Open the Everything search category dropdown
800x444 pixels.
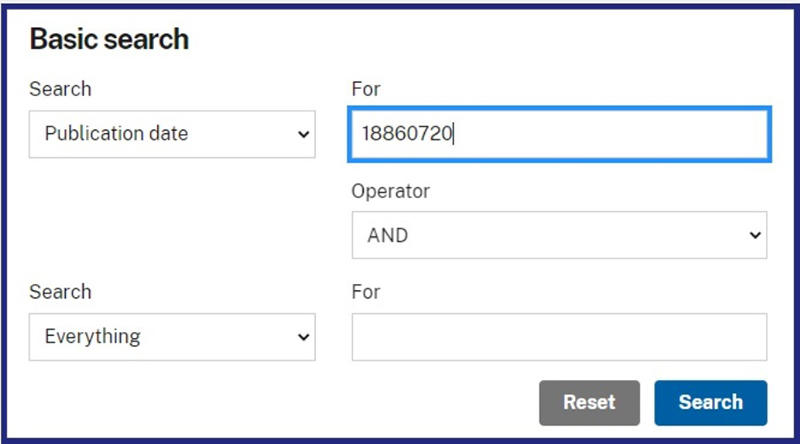[172, 337]
